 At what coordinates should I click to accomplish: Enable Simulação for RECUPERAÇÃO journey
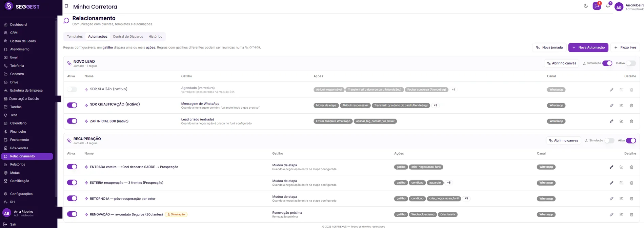click(609, 140)
